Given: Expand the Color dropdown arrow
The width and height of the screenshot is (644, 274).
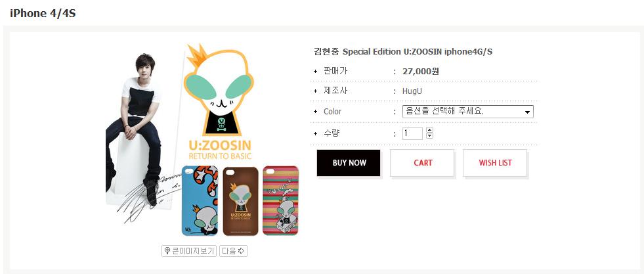Looking at the screenshot, I should tap(527, 112).
